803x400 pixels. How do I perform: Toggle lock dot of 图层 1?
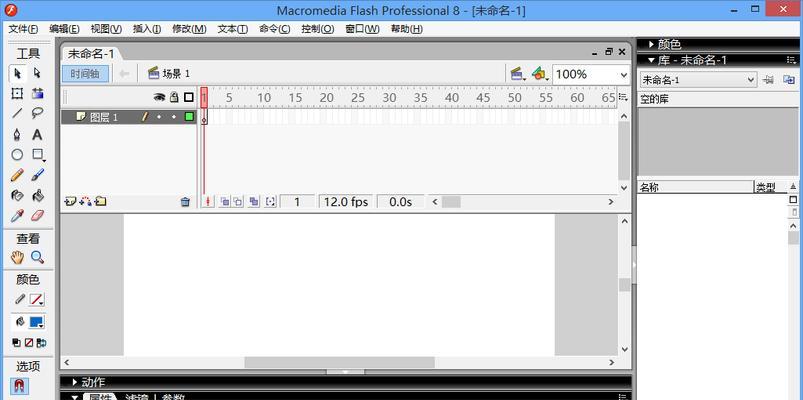[174, 117]
